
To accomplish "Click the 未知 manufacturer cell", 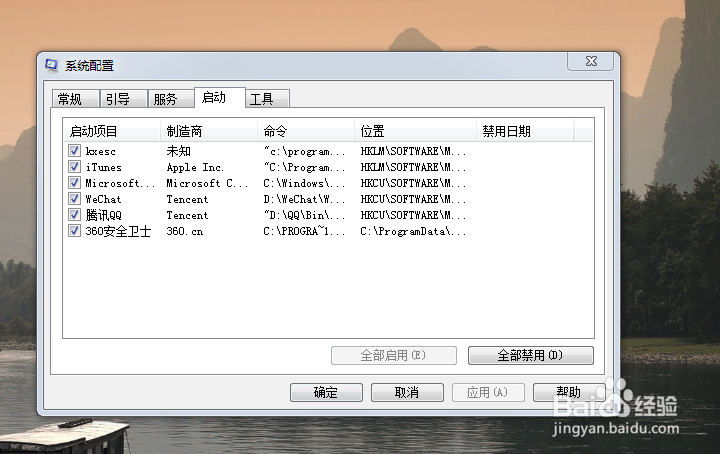I will 178,151.
